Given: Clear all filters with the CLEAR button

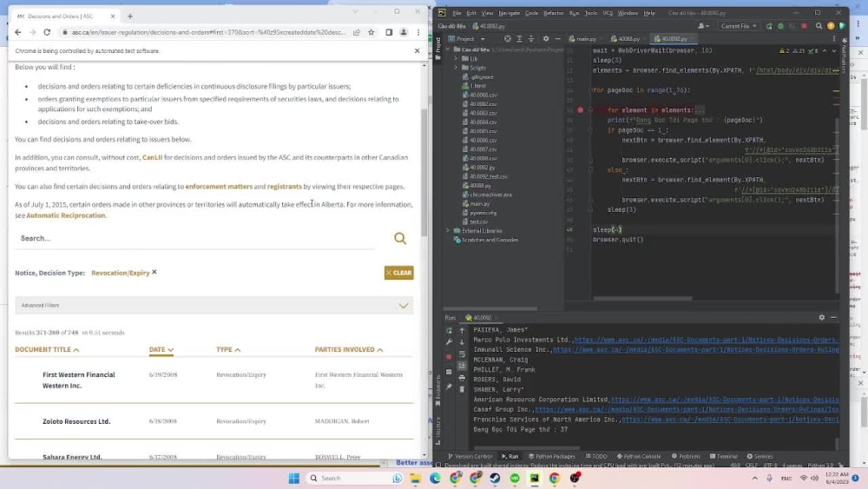Looking at the screenshot, I should [399, 273].
